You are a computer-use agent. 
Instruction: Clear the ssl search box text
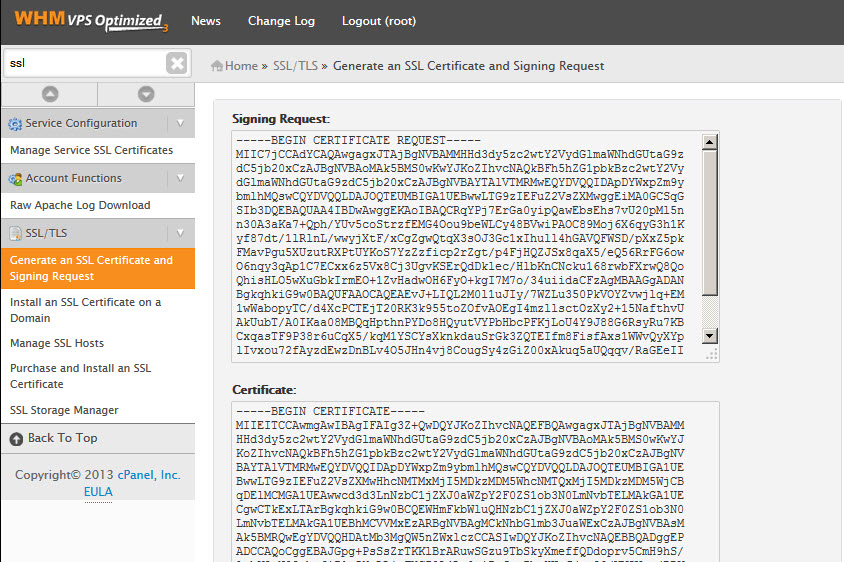[176, 63]
